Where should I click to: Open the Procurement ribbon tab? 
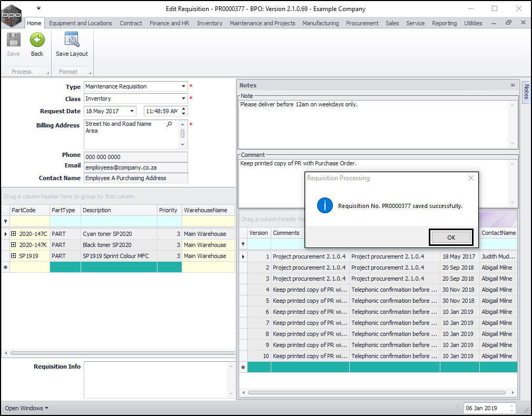[362, 23]
